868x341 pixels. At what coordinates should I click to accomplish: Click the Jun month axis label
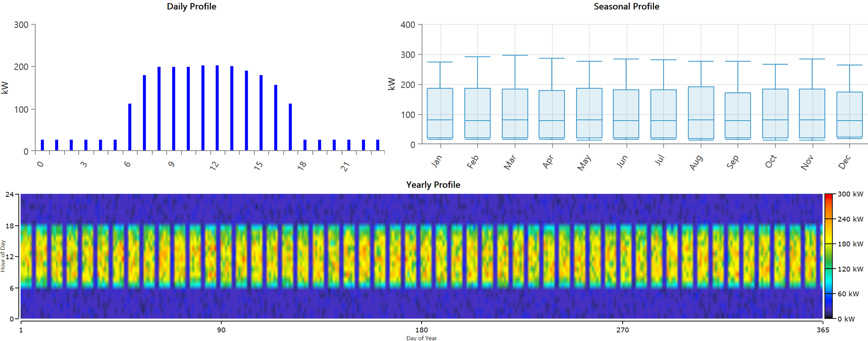tap(622, 161)
